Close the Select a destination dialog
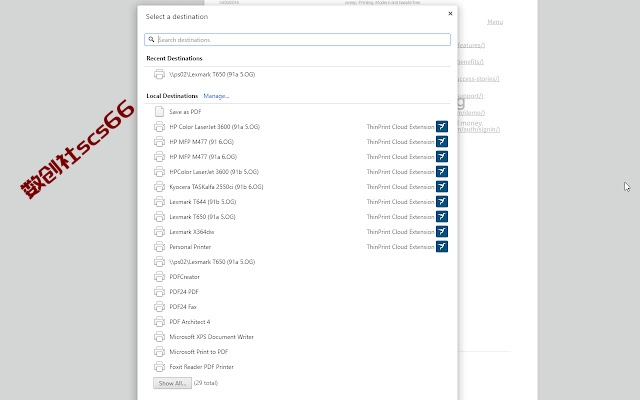 pyautogui.click(x=450, y=13)
